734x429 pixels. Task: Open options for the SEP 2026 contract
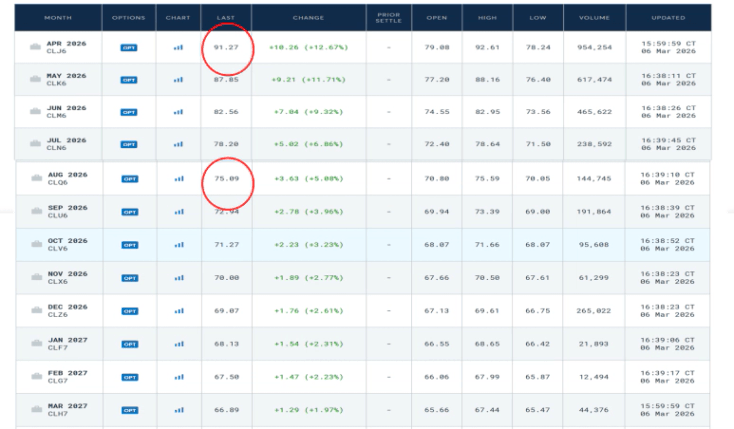coord(128,212)
